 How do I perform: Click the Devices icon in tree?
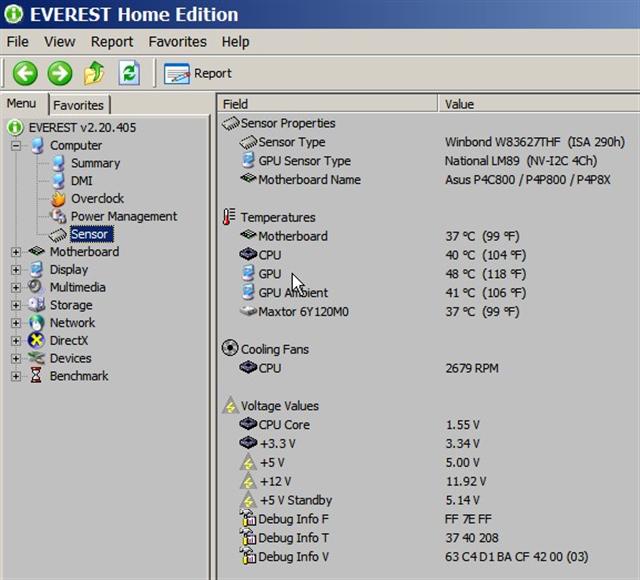[x=36, y=358]
